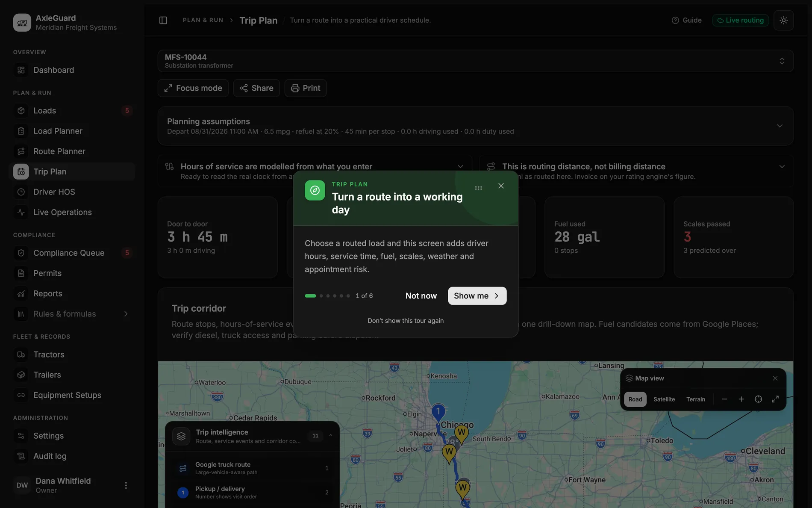Select Trip Plan in the sidebar

pyautogui.click(x=72, y=171)
